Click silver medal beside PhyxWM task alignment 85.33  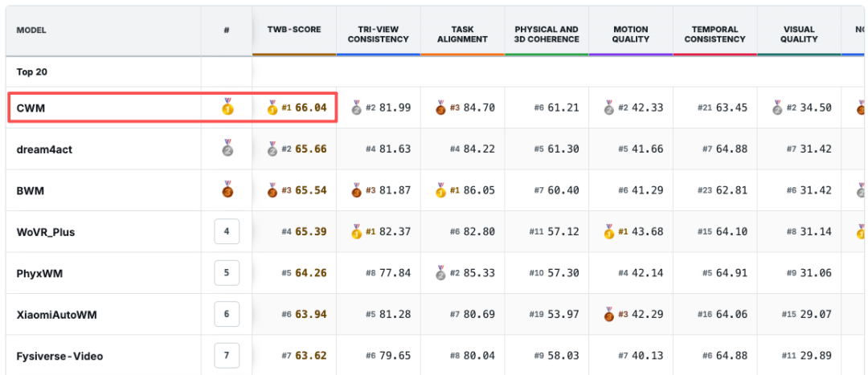point(440,273)
